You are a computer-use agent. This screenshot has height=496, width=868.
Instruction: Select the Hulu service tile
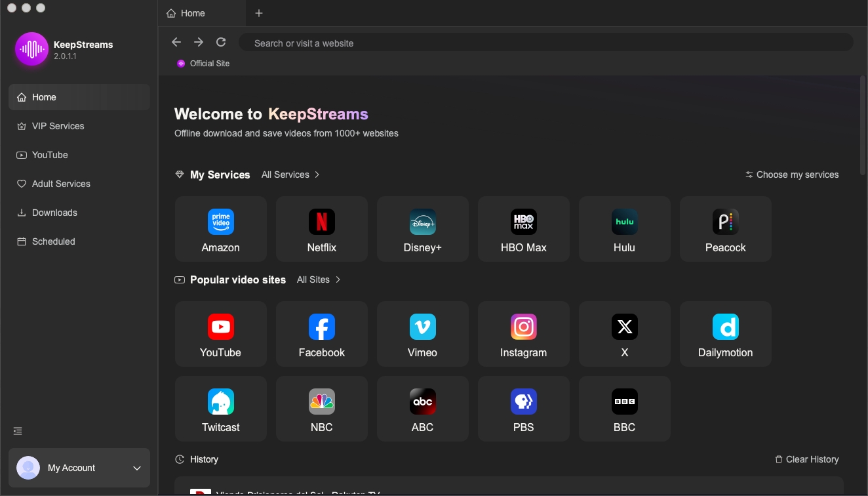pos(624,229)
